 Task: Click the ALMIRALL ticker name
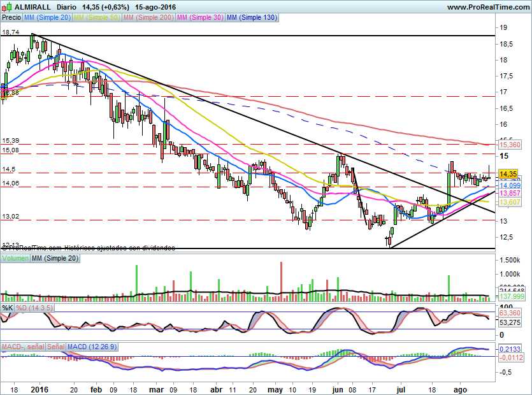click(32, 7)
